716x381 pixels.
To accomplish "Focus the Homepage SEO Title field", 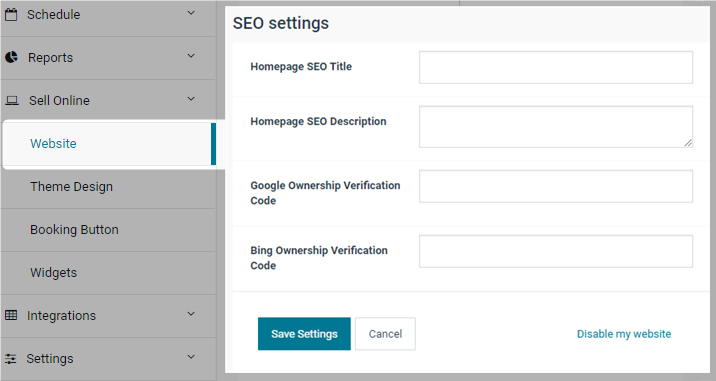I will [x=556, y=67].
